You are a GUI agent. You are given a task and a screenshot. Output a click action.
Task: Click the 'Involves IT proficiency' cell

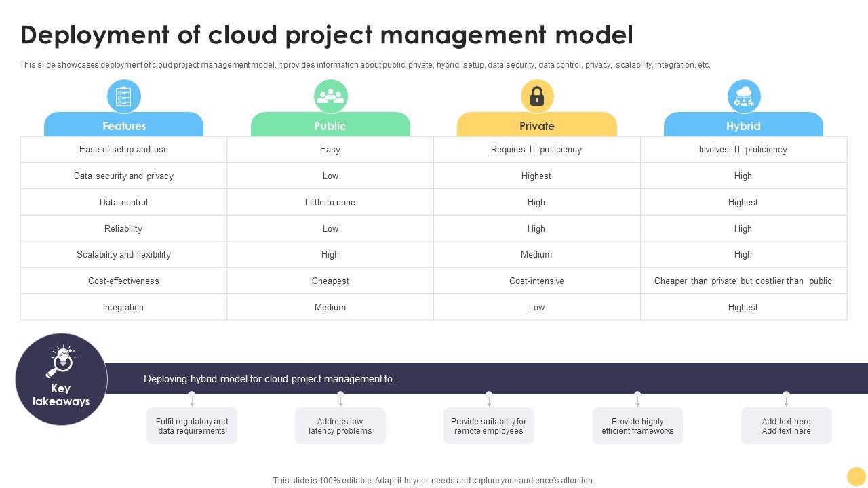click(743, 149)
